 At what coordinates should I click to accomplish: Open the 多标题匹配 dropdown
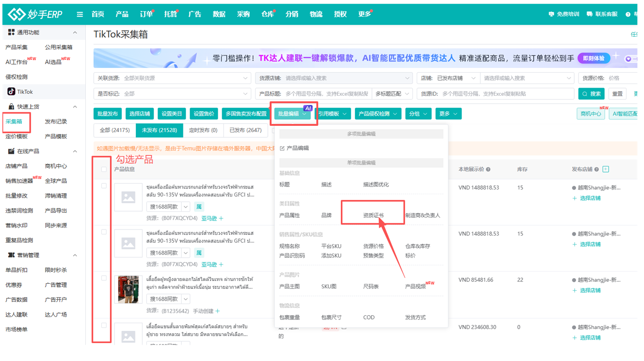point(392,94)
